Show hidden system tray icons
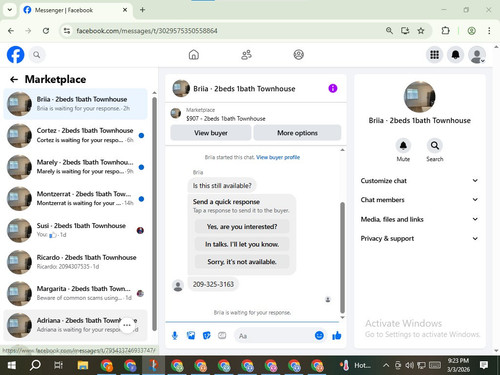 (386, 365)
